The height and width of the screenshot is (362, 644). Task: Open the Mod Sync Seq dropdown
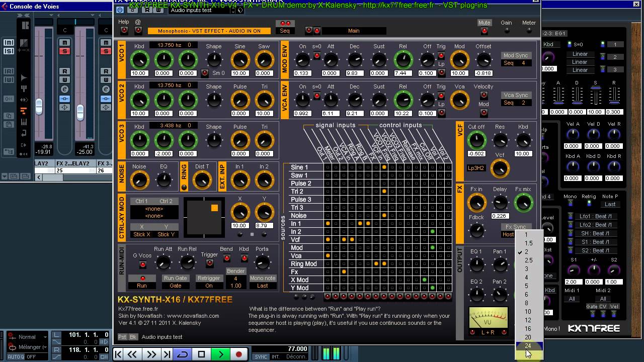coord(516,63)
